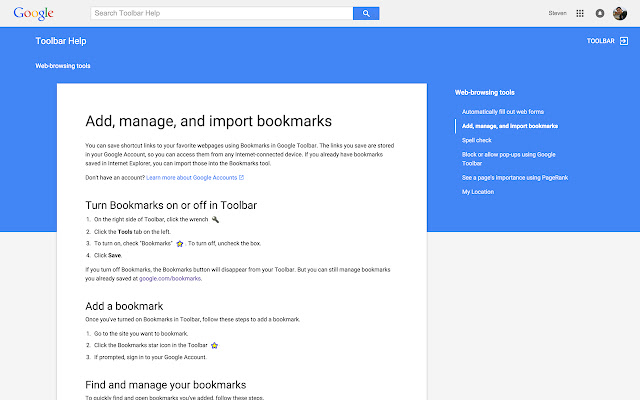The image size is (640, 400).
Task: Click the external link icon after Google Accounts
Action: click(x=241, y=178)
